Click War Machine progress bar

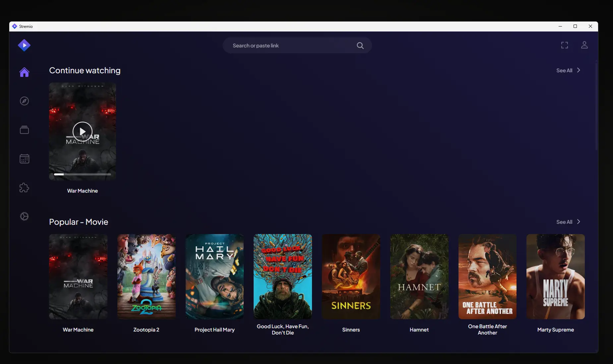click(83, 174)
